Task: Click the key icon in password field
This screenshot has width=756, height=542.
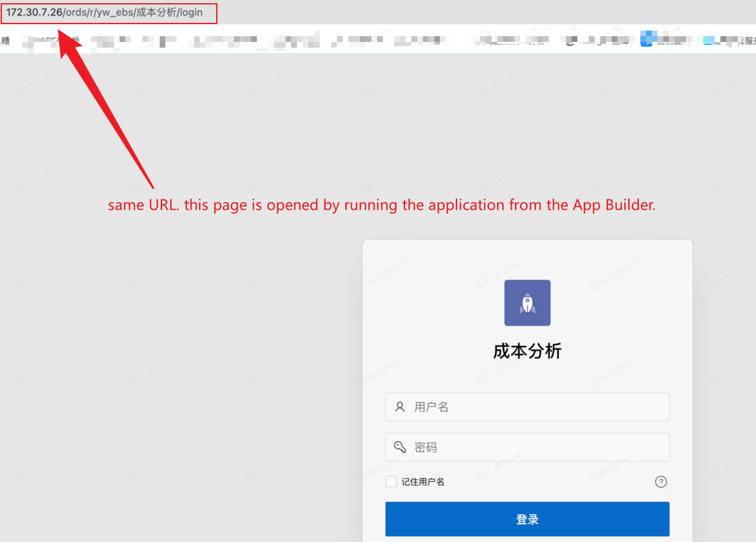Action: 400,447
